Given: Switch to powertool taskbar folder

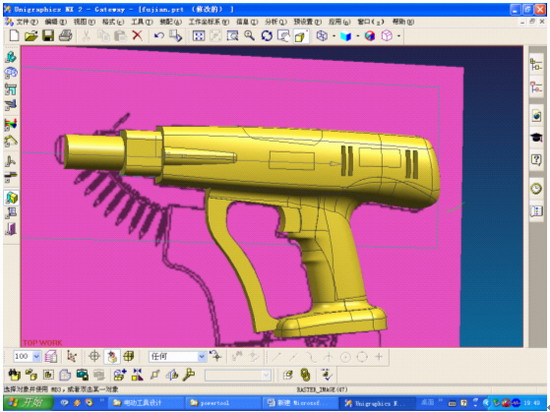Looking at the screenshot, I should [223, 403].
